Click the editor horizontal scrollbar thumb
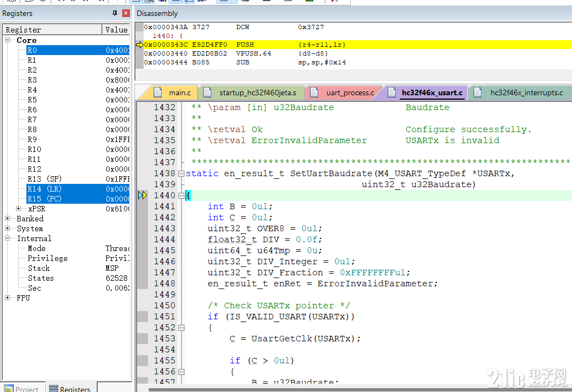 (359, 390)
